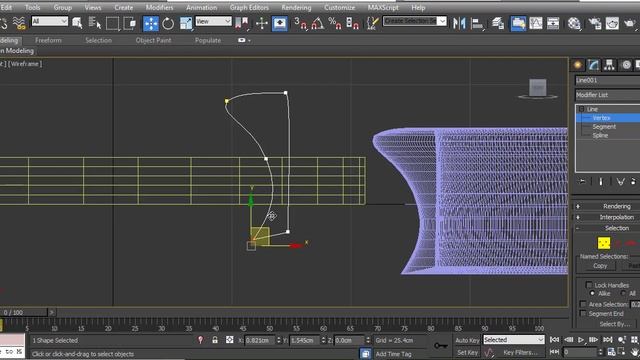This screenshot has height=360, width=640.
Task: Click the Copy named selection button
Action: click(x=600, y=266)
